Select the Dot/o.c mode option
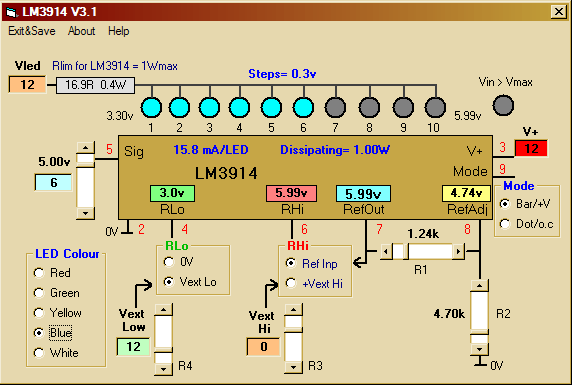This screenshot has height=385, width=572. (505, 223)
